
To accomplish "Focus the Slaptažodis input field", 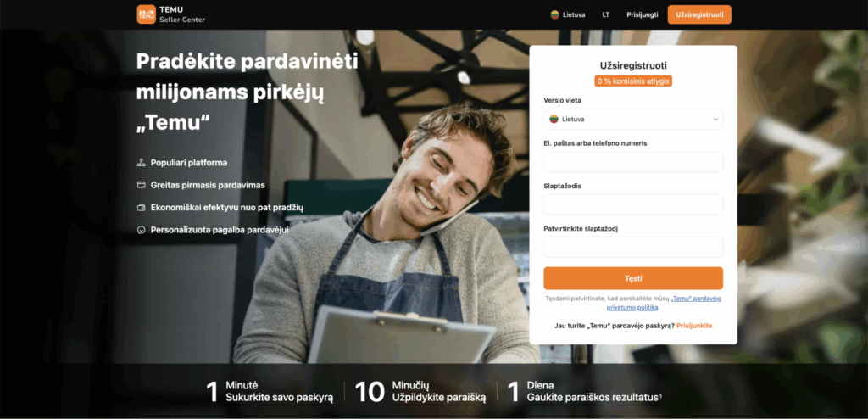I will click(632, 204).
